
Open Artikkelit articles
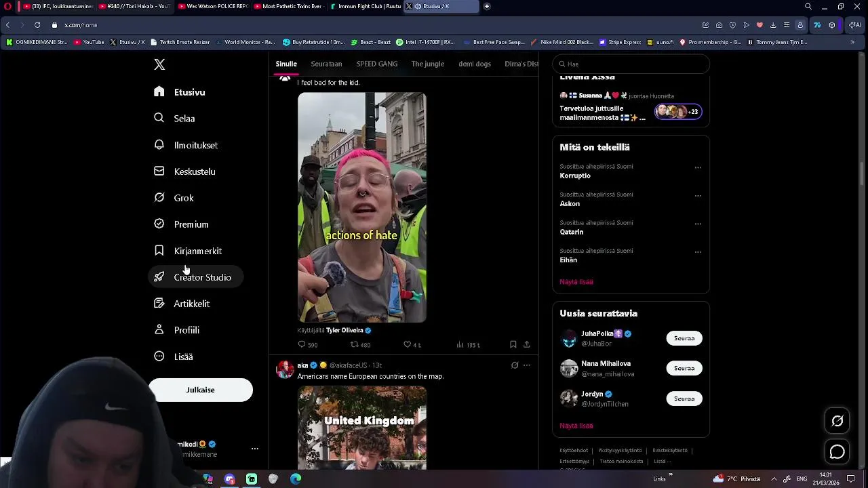(x=182, y=304)
